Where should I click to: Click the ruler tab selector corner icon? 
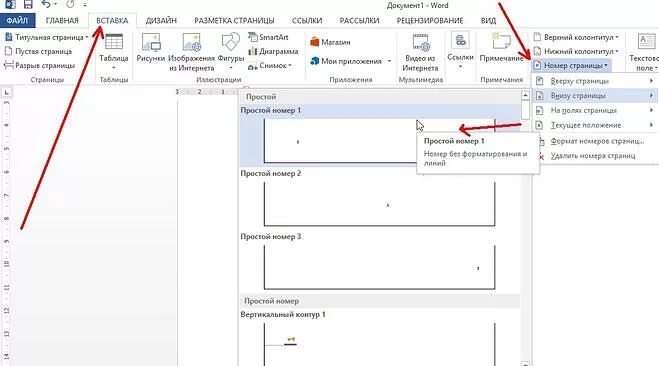(x=6, y=92)
